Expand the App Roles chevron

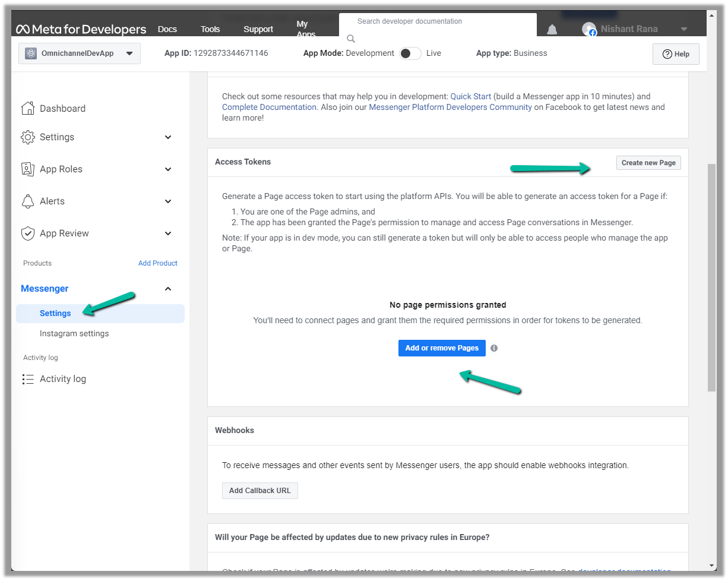click(168, 169)
